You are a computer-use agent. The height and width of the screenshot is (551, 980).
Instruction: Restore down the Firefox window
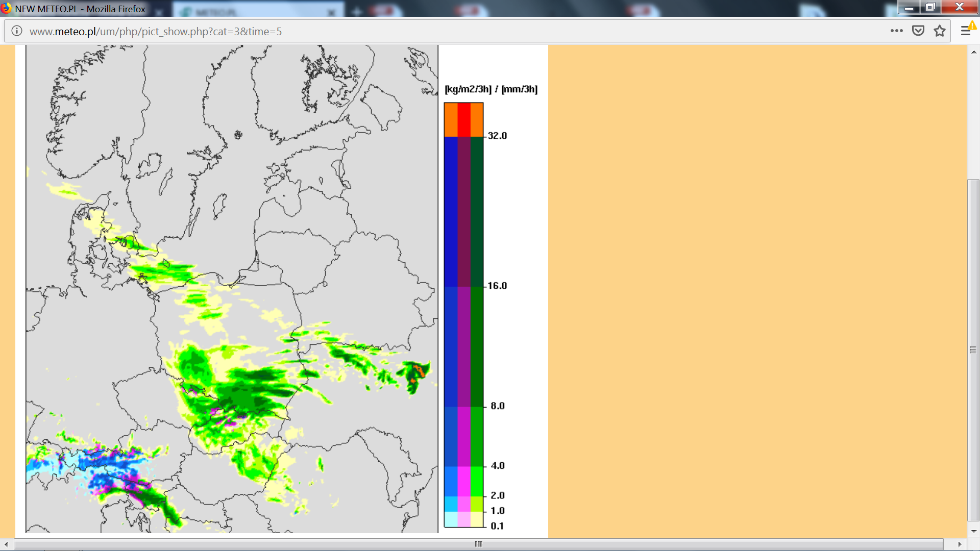pyautogui.click(x=930, y=7)
